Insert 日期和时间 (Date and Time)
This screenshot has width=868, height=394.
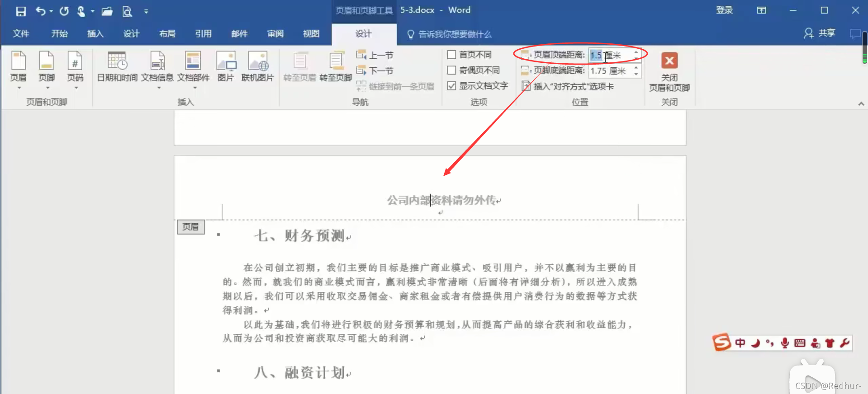pyautogui.click(x=117, y=67)
